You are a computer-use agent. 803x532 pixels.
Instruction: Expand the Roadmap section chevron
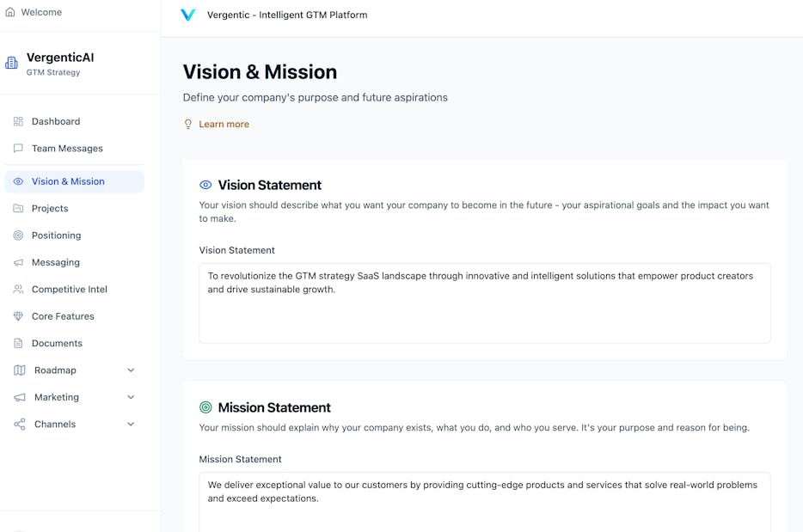pyautogui.click(x=131, y=370)
